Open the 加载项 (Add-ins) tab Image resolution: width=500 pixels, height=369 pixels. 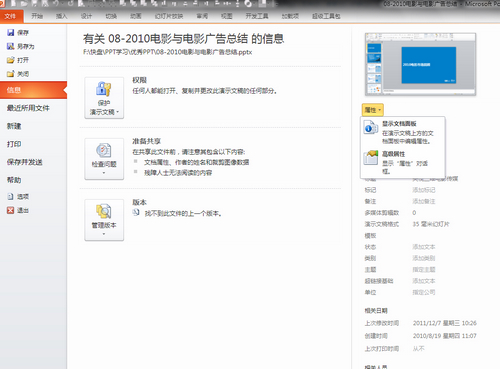click(x=290, y=16)
